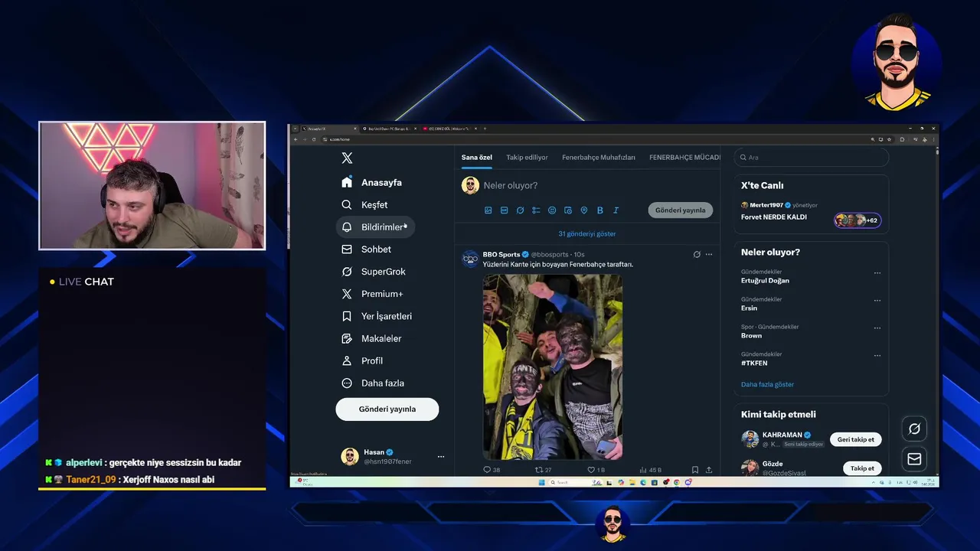980x551 pixels.
Task: Open options for Brown trend
Action: [877, 328]
